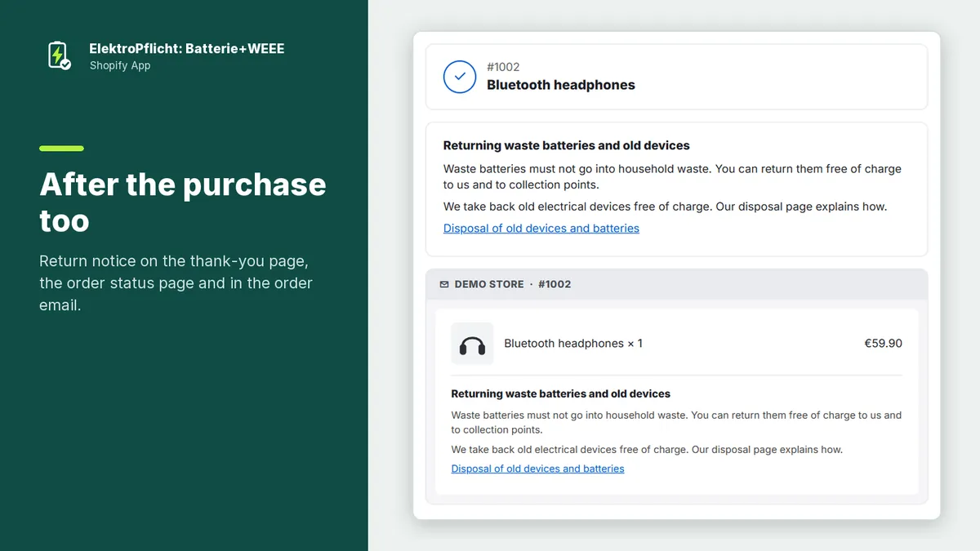This screenshot has width=980, height=551.
Task: Click the ElektroPflicht: Batterie+WEEE title
Action: (187, 48)
